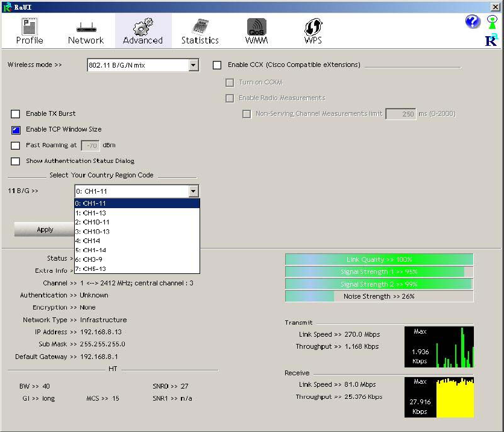Screen dimensions: 504x432
Task: Select region code 0: CH1-11 in list
Action: (137, 203)
